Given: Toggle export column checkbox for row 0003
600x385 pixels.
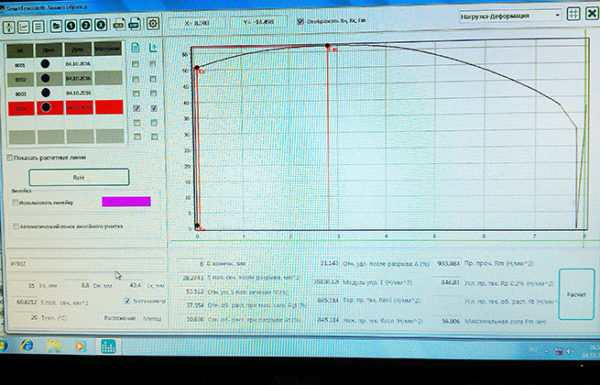Looking at the screenshot, I should (153, 93).
